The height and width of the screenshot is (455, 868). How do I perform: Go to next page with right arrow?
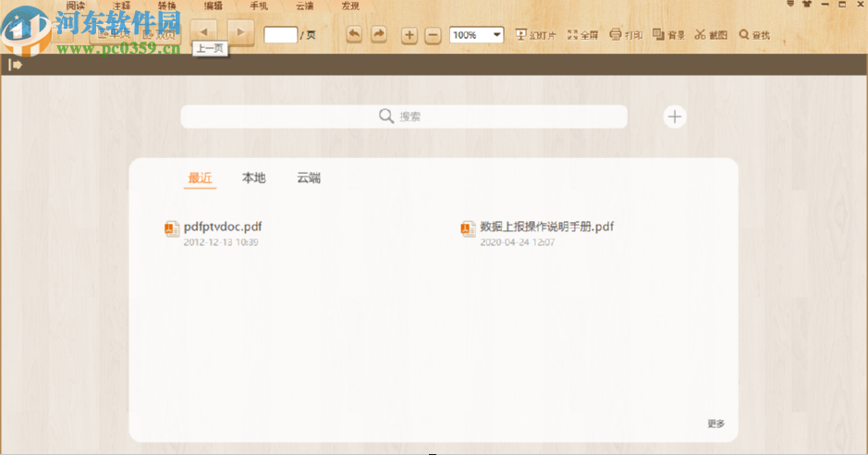240,32
